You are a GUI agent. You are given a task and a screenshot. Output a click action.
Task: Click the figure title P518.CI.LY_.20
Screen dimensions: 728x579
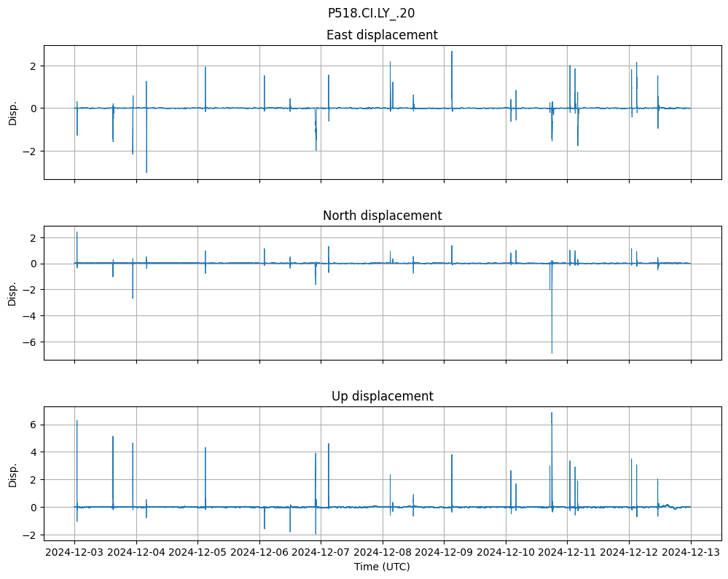372,12
